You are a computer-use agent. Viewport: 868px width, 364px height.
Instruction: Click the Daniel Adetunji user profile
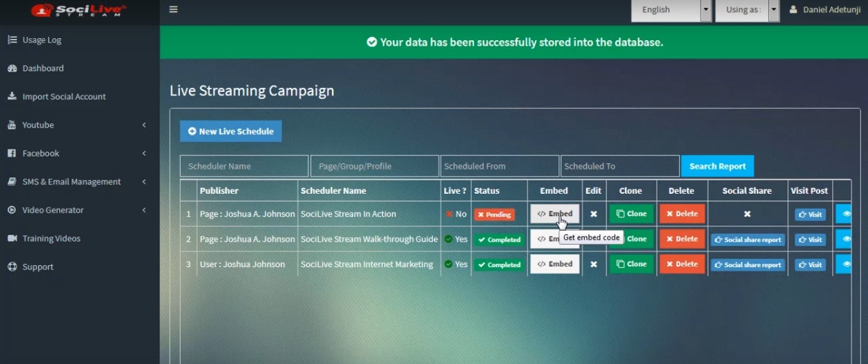point(825,10)
